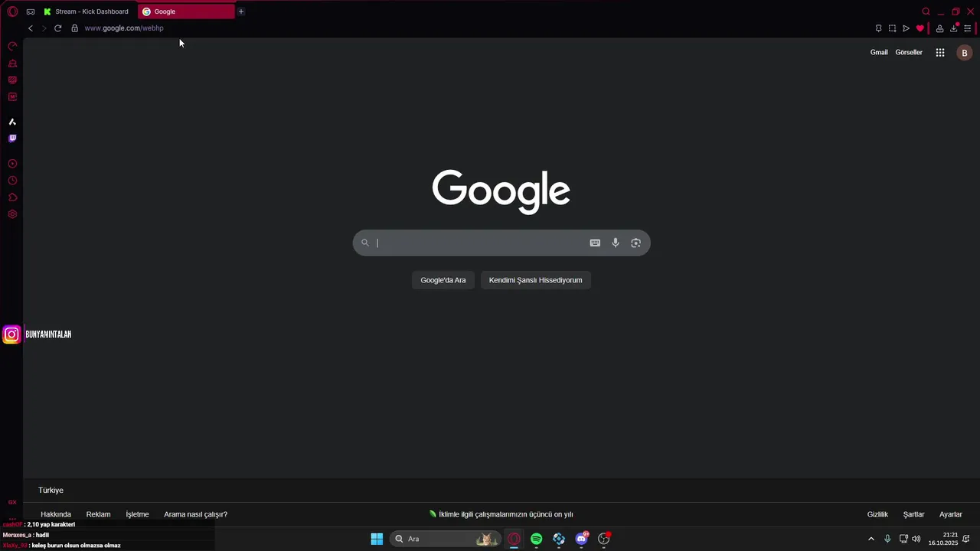
Task: Open the Reklam footer link
Action: click(98, 514)
